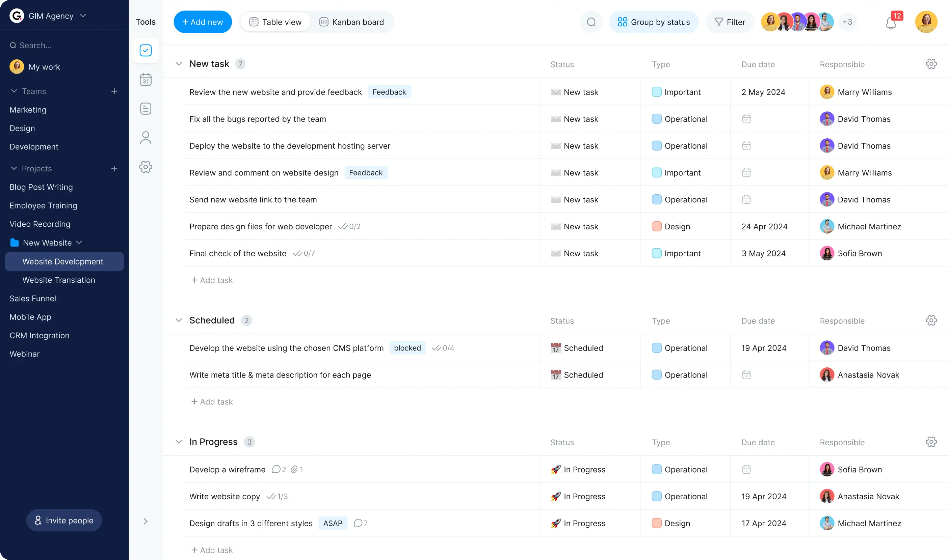Image resolution: width=949 pixels, height=560 pixels.
Task: Select the Website Development menu item
Action: 63,261
